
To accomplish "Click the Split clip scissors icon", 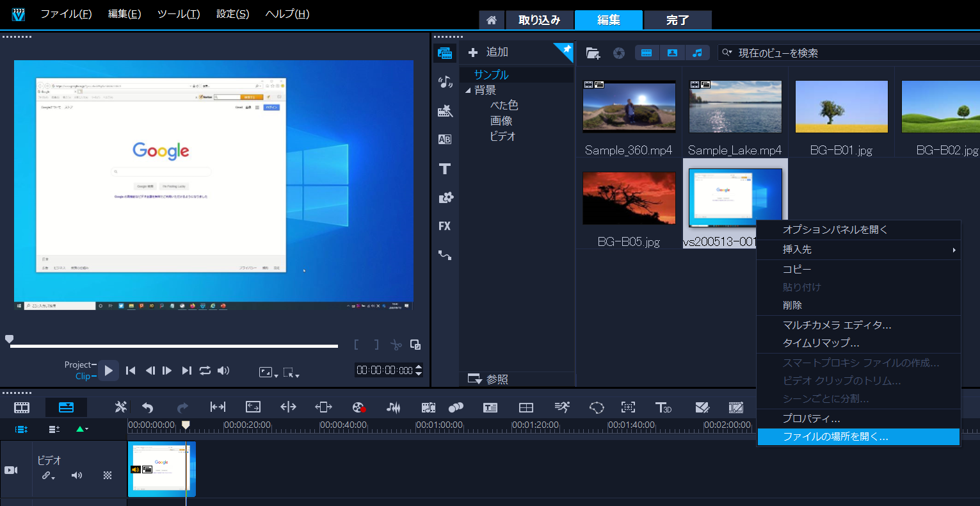I will coord(396,345).
